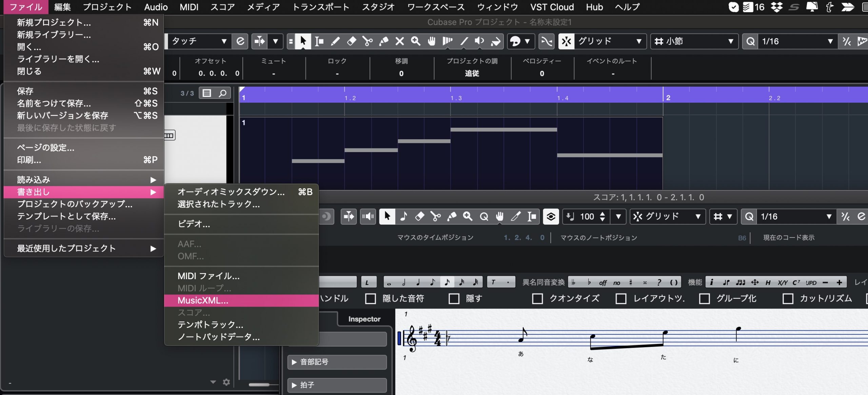
Task: Click the longest MIDI note in part
Action: (504, 129)
